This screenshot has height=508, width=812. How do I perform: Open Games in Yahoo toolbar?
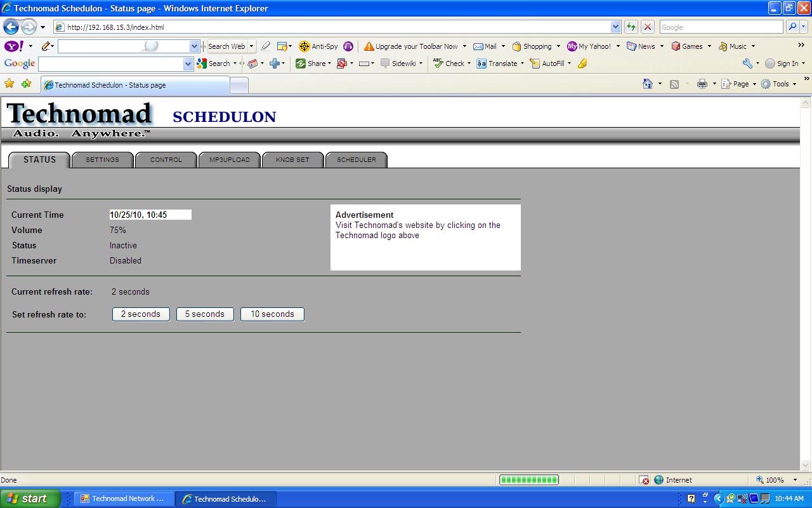[687, 46]
